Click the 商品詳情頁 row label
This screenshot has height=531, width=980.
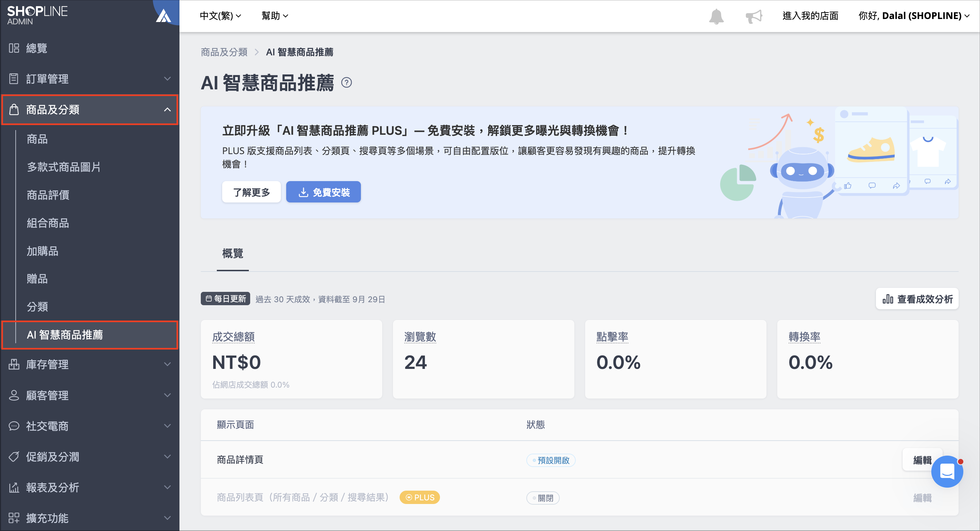click(240, 460)
